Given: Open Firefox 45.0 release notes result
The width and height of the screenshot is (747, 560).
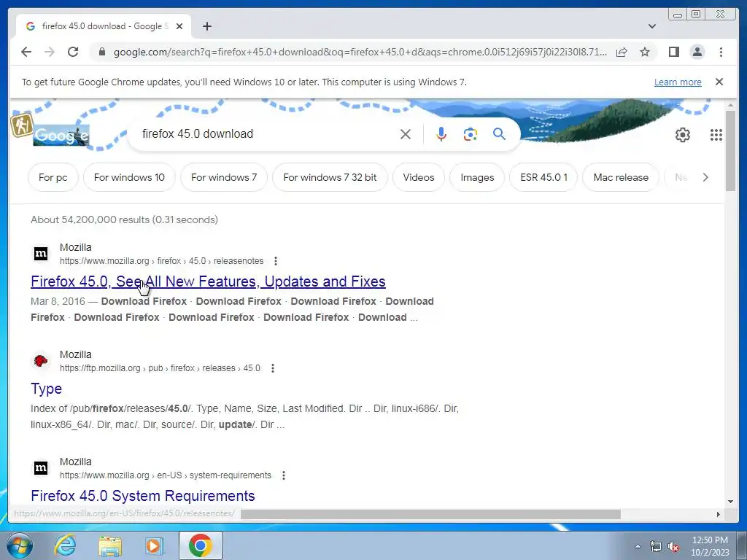Looking at the screenshot, I should click(x=208, y=281).
